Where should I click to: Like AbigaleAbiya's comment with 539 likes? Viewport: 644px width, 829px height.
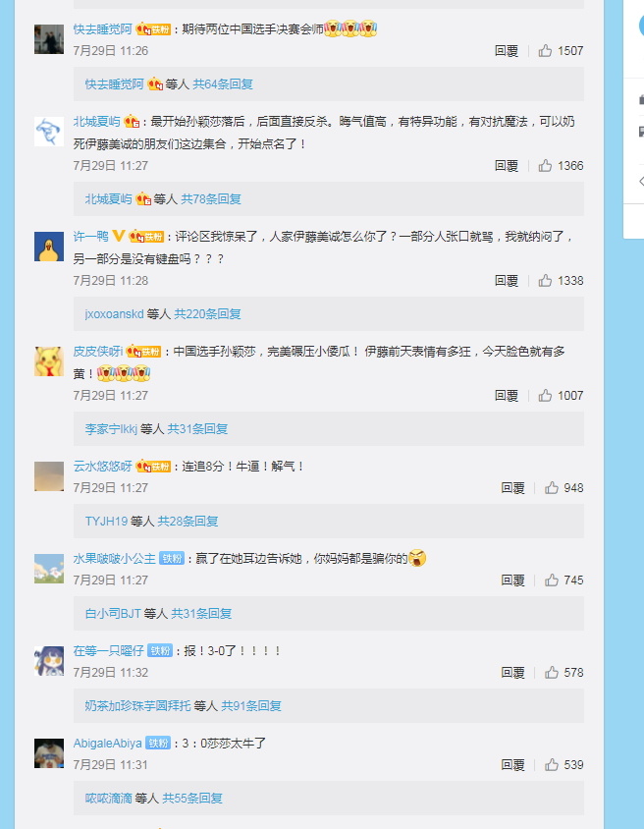click(552, 764)
